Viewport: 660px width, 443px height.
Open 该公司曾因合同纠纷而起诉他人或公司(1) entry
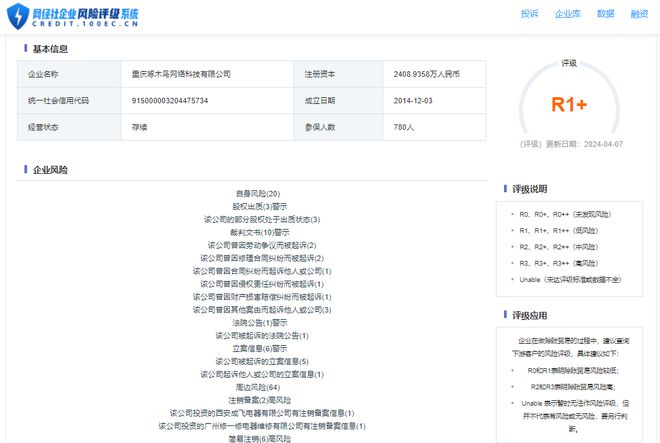[262, 271]
